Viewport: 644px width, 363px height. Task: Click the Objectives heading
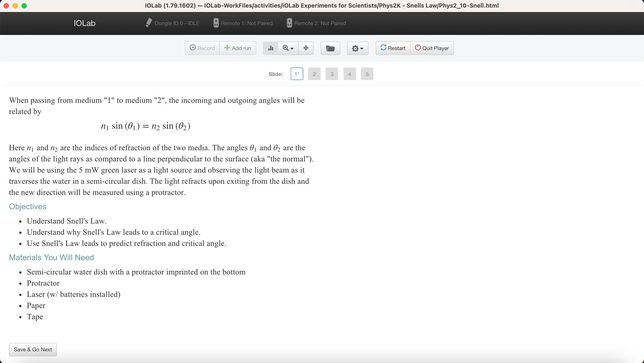tap(28, 207)
